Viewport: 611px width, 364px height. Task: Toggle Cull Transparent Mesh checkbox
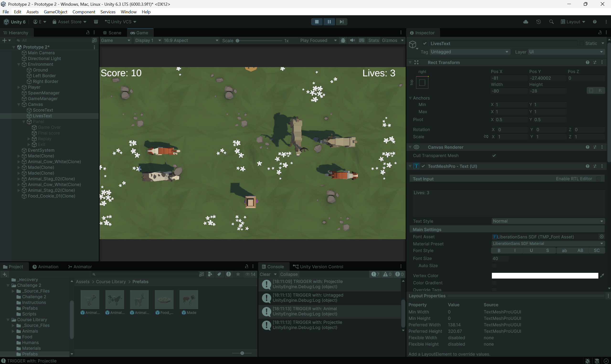pyautogui.click(x=494, y=156)
